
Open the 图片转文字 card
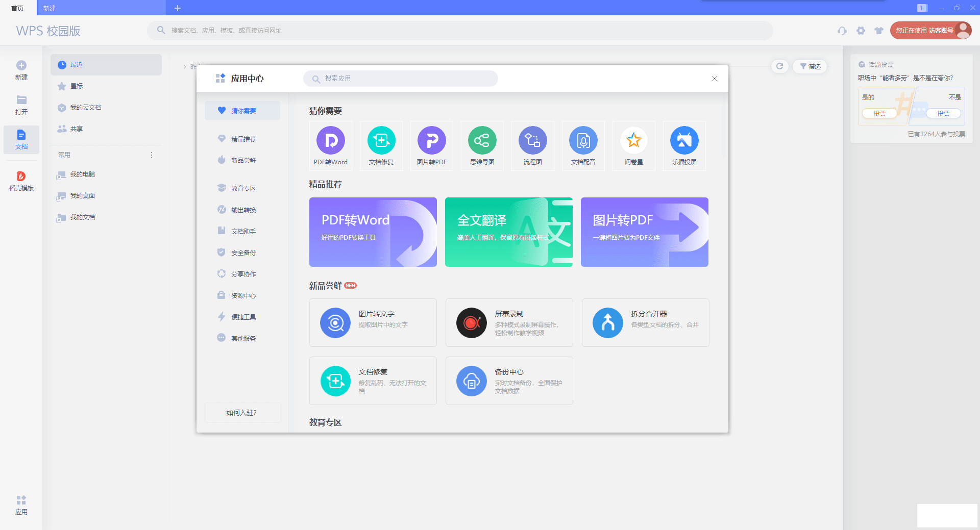[373, 322]
